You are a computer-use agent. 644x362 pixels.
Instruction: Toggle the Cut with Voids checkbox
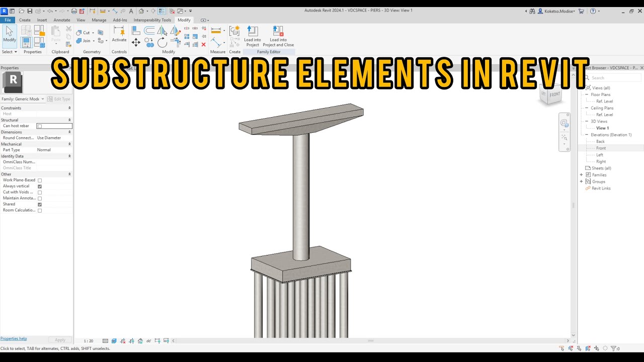(40, 193)
